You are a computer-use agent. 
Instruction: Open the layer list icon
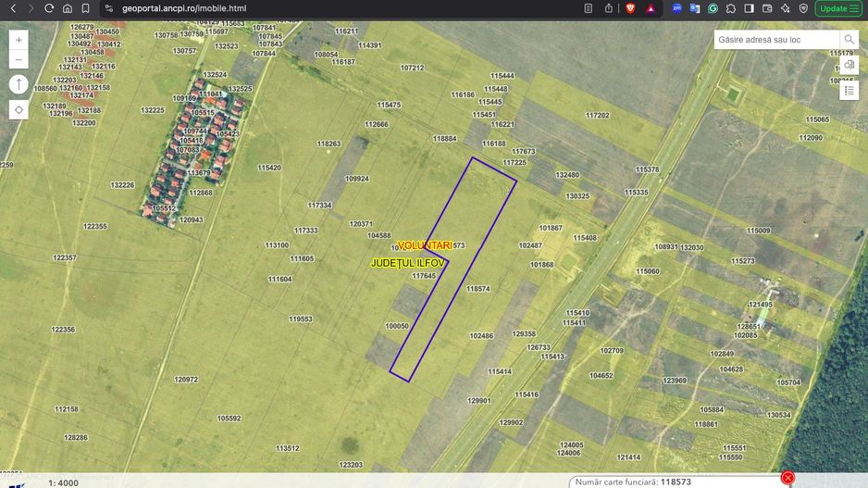click(x=849, y=91)
